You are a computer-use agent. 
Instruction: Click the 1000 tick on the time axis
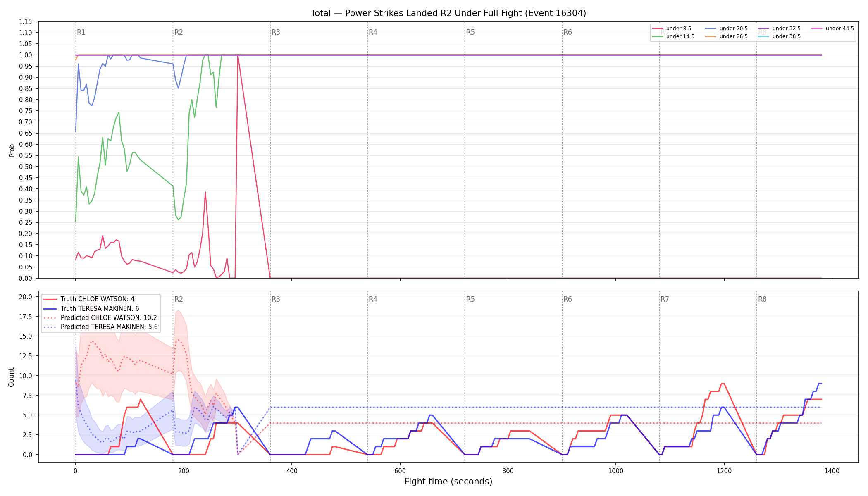616,471
